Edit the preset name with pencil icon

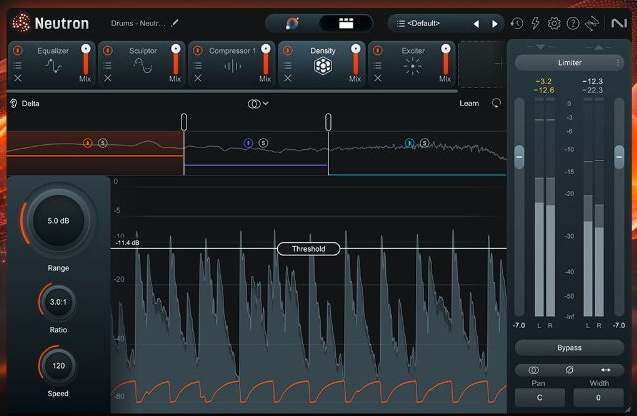coord(175,23)
